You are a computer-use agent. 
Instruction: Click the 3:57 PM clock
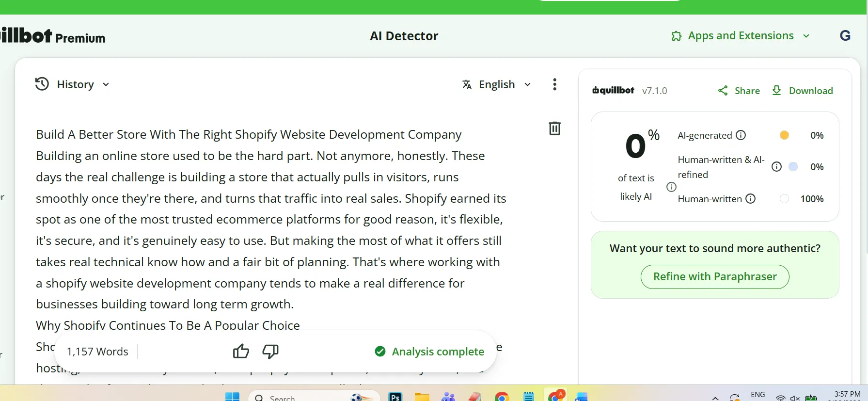click(x=847, y=394)
